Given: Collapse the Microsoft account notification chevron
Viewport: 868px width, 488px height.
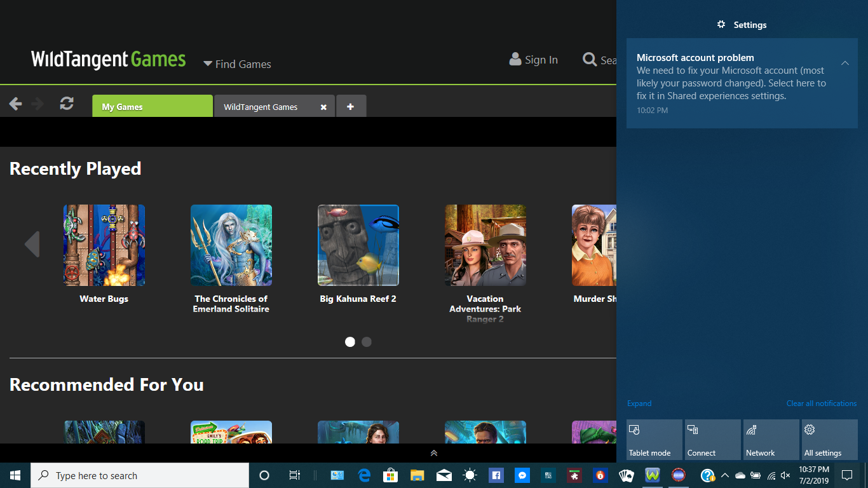Looking at the screenshot, I should click(845, 63).
